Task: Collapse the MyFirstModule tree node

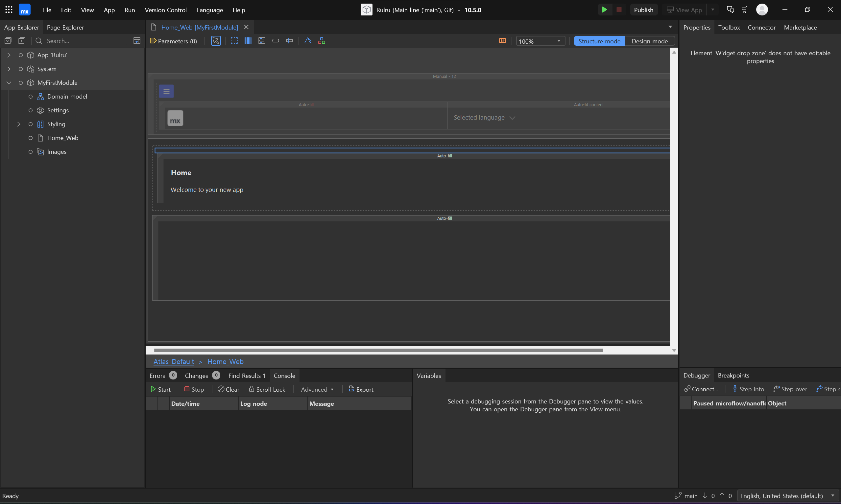Action: pos(9,82)
